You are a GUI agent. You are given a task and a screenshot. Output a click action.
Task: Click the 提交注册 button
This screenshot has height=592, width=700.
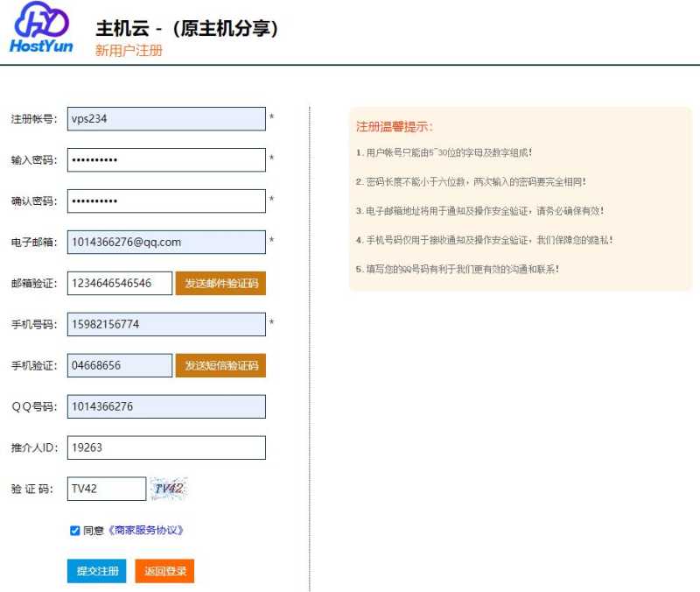click(97, 571)
